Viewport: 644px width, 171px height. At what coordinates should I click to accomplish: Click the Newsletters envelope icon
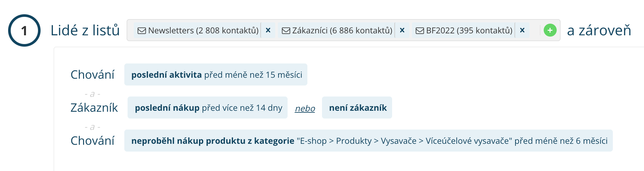pyautogui.click(x=142, y=31)
